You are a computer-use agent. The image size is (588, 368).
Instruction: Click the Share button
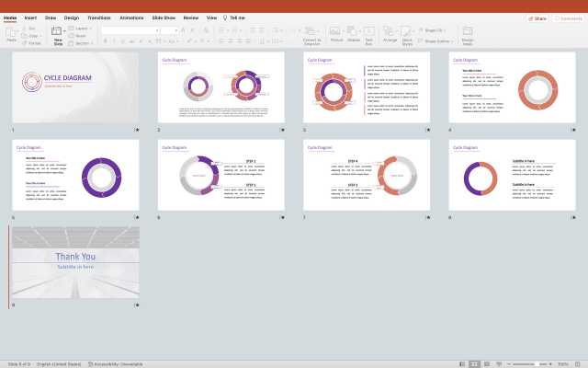[x=537, y=17]
